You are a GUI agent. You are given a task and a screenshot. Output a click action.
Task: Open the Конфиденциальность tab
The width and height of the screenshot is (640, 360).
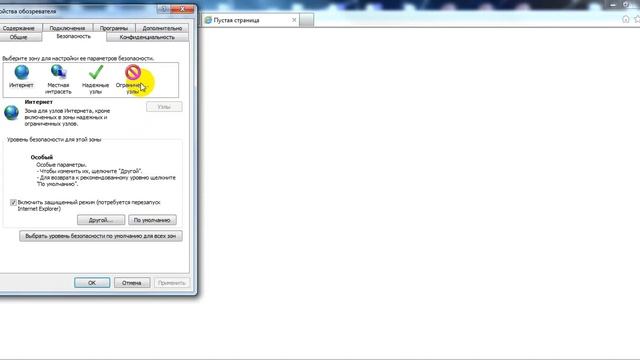click(x=147, y=37)
